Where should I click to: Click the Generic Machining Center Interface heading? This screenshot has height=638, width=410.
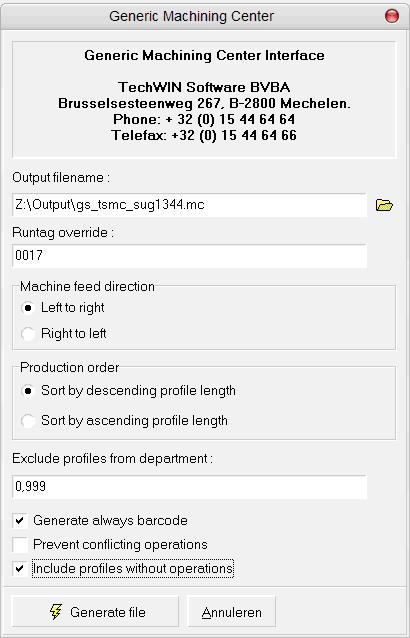click(x=204, y=55)
